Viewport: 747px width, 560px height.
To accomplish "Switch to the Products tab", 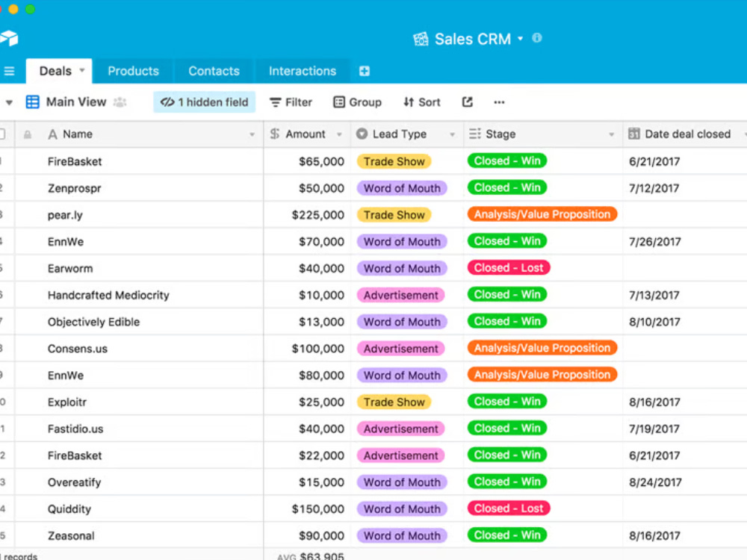I will [x=134, y=71].
